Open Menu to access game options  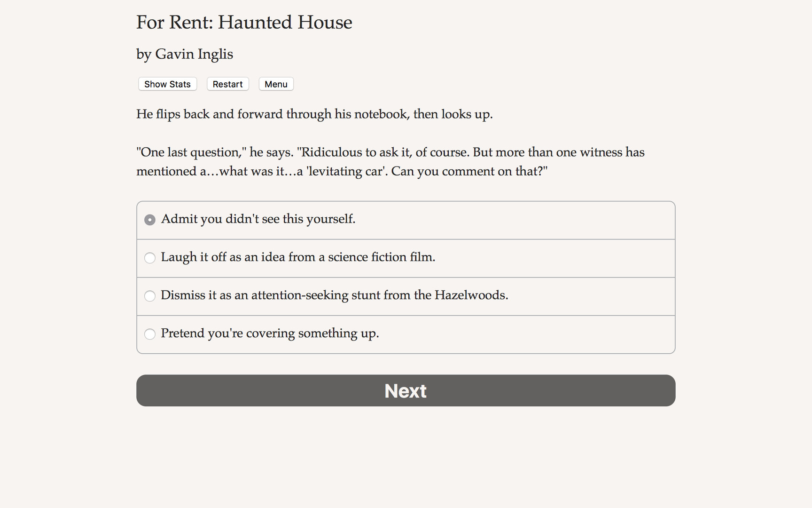pos(276,84)
